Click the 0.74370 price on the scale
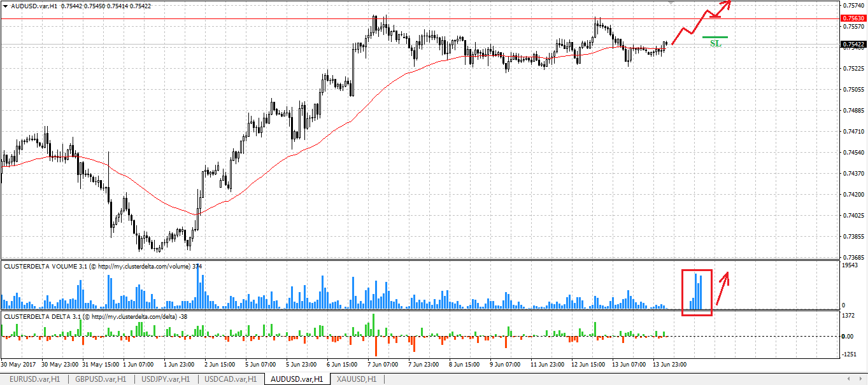868x385 pixels. 853,174
